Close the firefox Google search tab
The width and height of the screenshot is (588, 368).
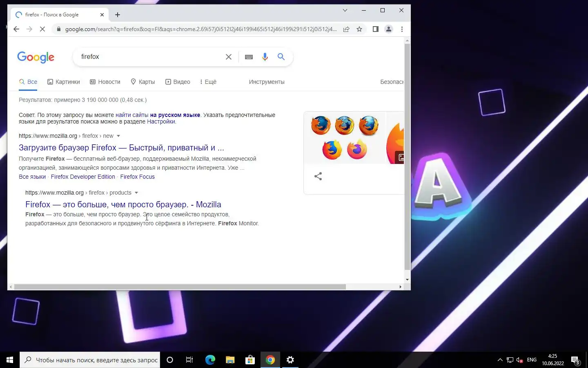(102, 15)
